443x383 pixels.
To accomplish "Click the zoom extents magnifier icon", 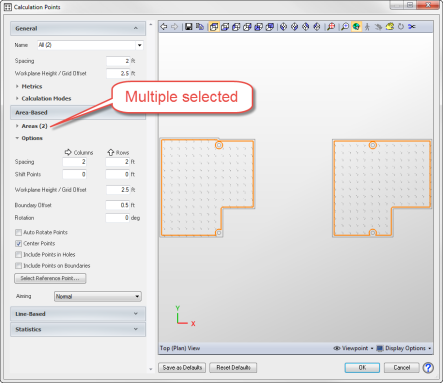I will pos(331,27).
